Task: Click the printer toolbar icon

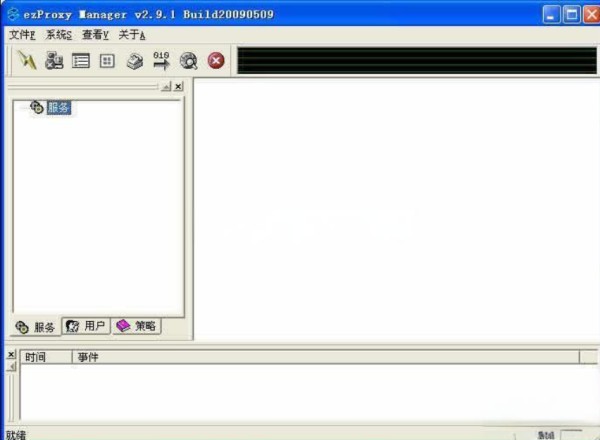Action: tap(135, 61)
